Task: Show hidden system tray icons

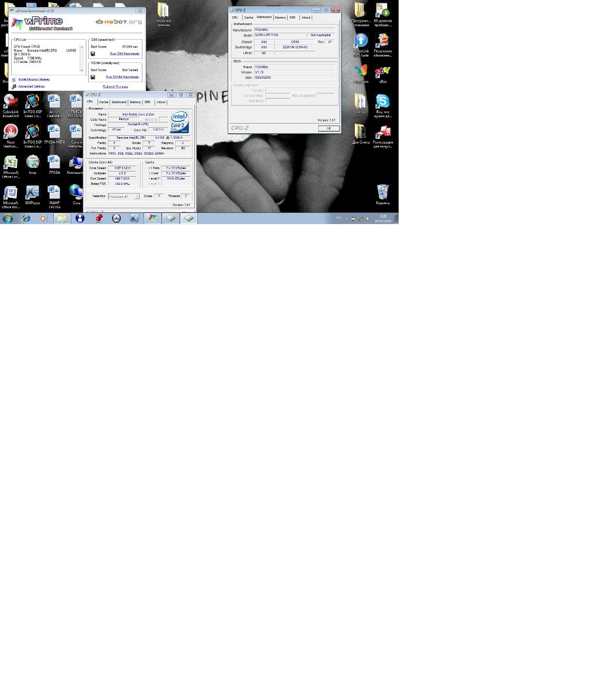Action: click(347, 219)
